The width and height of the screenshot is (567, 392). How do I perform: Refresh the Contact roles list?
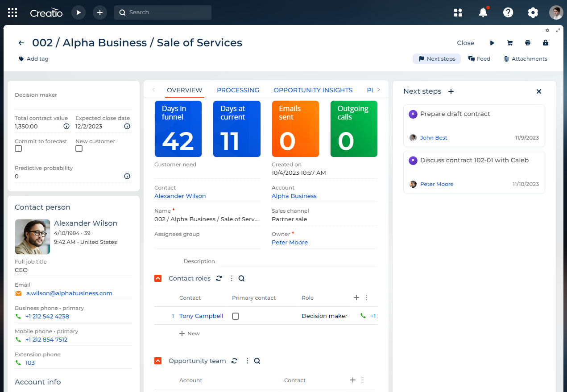point(219,278)
